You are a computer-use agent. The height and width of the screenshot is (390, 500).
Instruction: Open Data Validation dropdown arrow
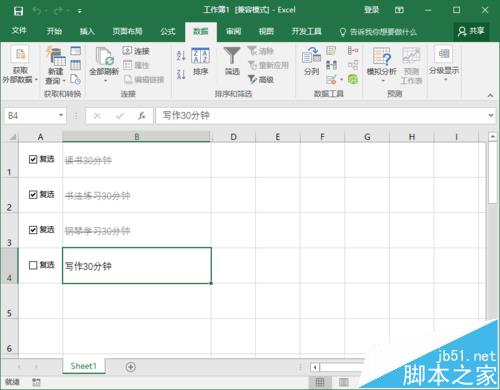341,79
